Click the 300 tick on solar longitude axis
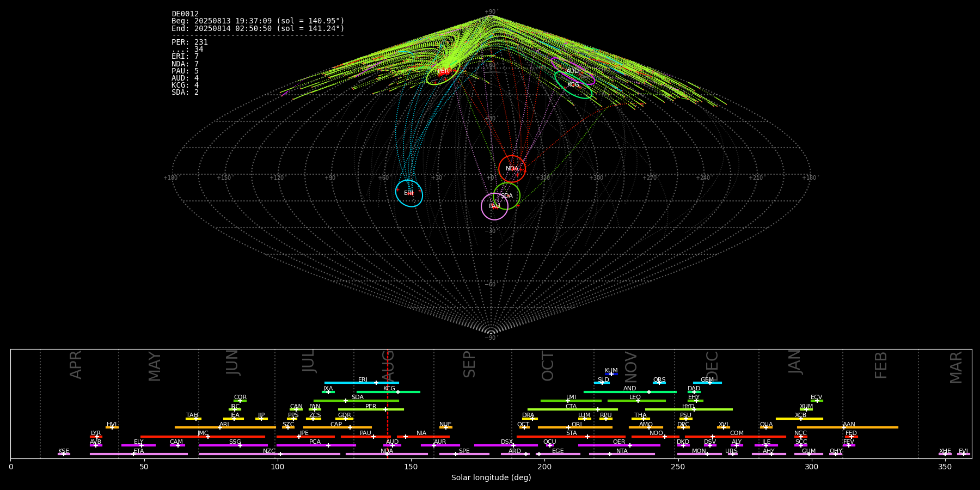Image resolution: width=980 pixels, height=490 pixels. 811,467
